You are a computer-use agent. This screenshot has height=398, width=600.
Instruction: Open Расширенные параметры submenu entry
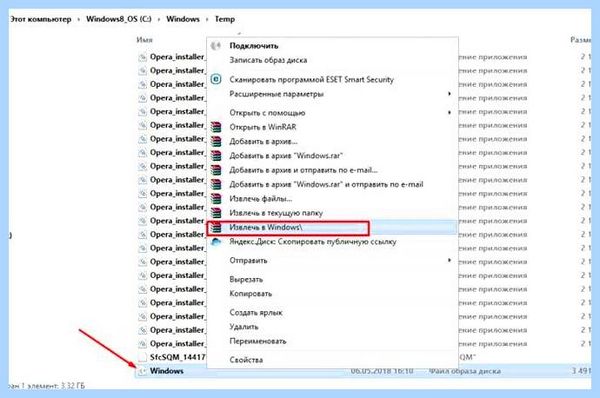[x=276, y=94]
